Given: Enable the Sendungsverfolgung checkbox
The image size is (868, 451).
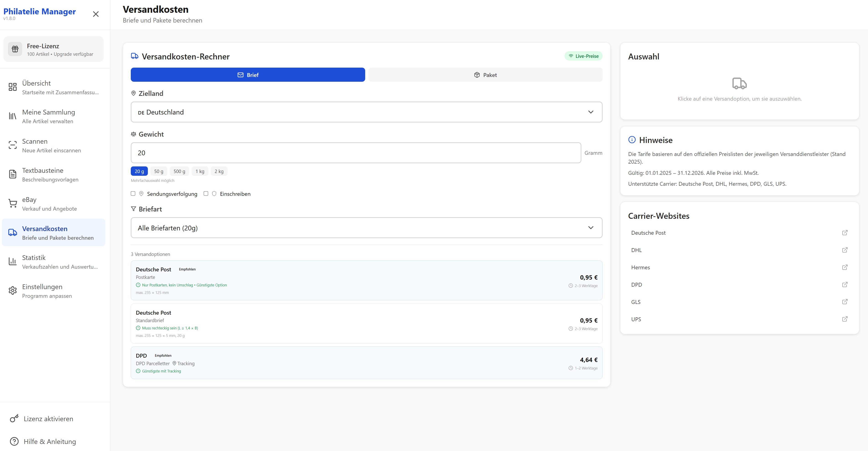Looking at the screenshot, I should [x=133, y=194].
